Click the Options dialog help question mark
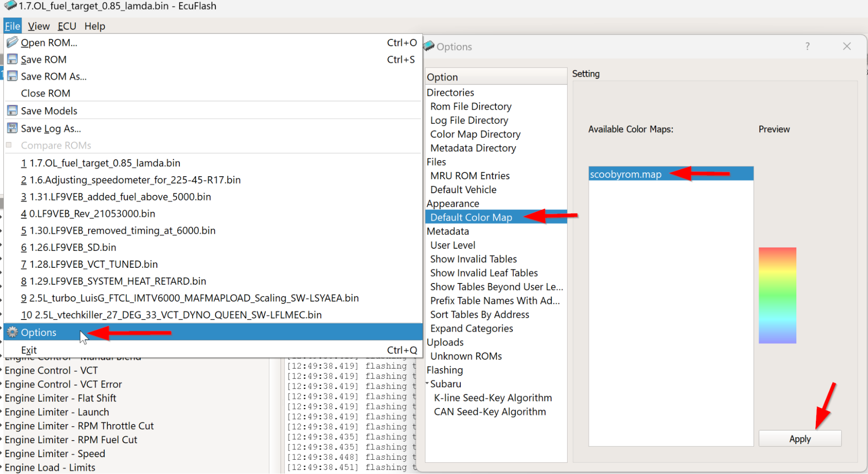Screen dimensions: 868x474 (807, 46)
